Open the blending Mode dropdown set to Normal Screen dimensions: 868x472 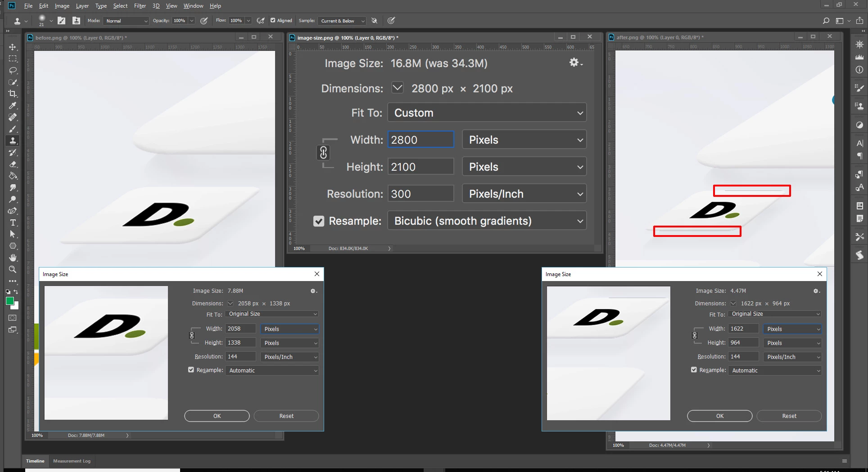(x=126, y=21)
